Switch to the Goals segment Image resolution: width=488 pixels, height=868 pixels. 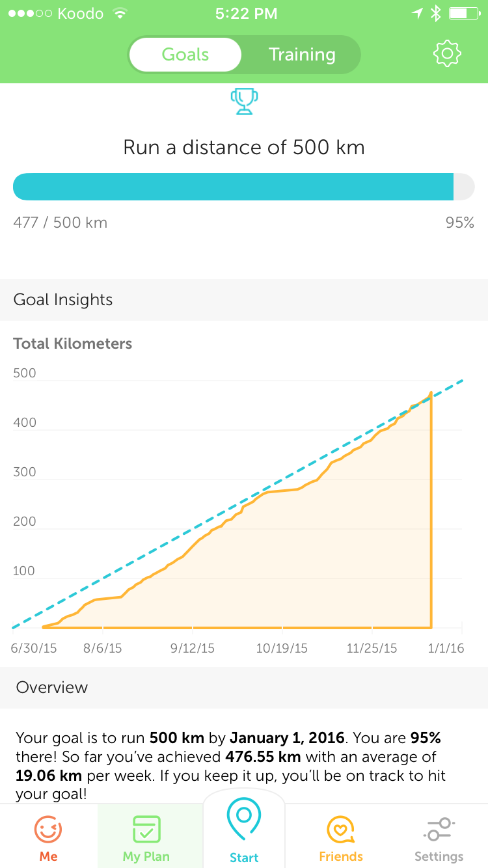pyautogui.click(x=185, y=55)
